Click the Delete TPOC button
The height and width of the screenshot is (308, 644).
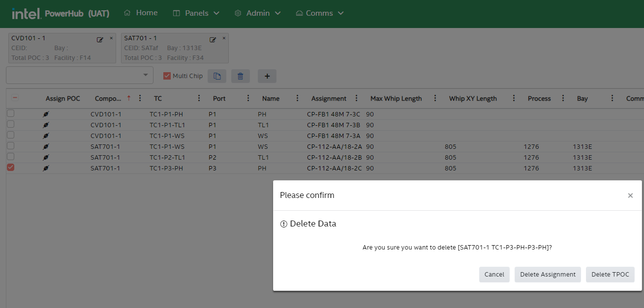coord(610,275)
